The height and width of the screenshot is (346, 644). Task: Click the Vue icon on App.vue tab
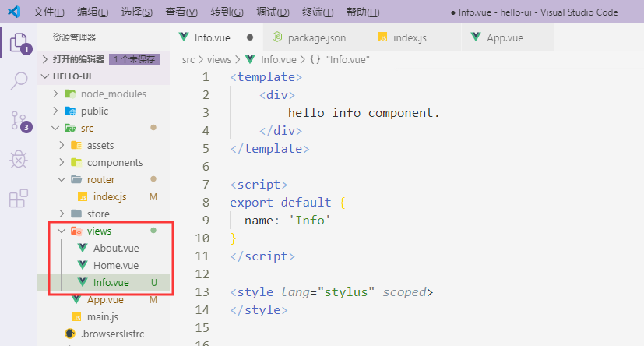pos(476,37)
